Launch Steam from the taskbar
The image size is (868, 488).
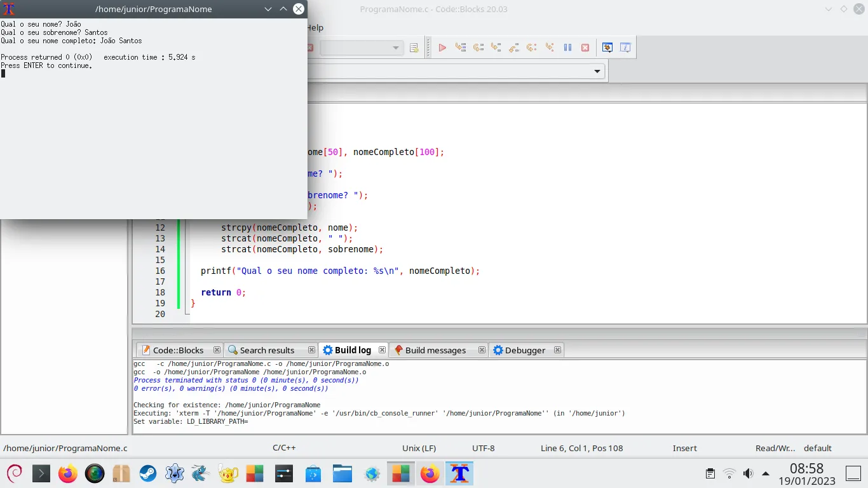pos(148,473)
